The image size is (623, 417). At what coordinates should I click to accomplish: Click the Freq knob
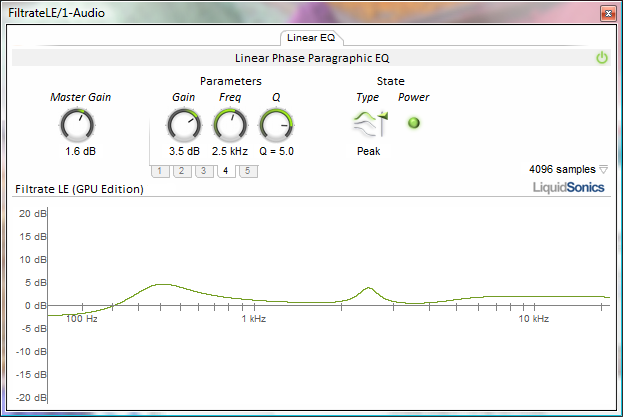[x=230, y=124]
